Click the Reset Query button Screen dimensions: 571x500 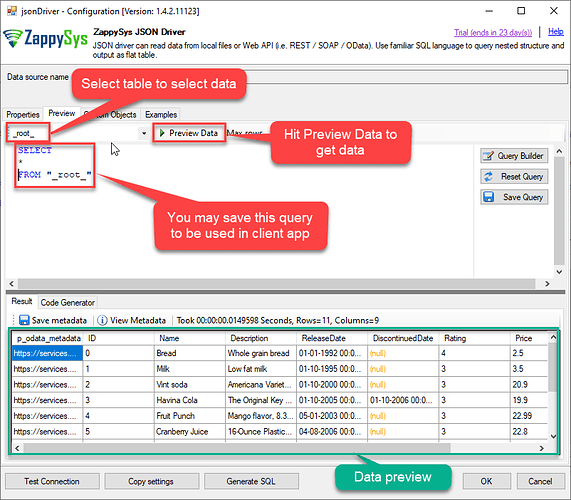514,177
